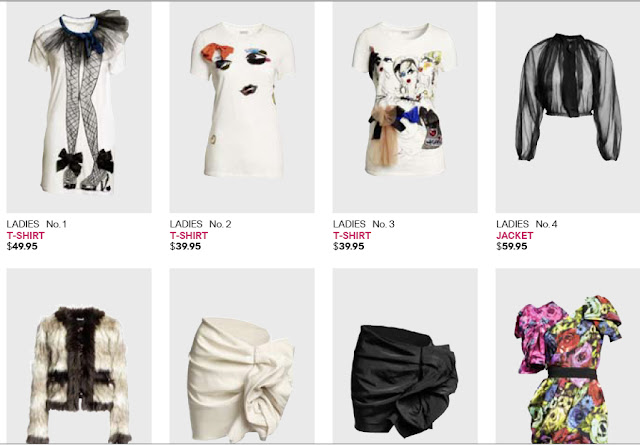Screen dimensions: 640x445
Task: Select the $39.95 price of item No. 3
Action: coord(349,246)
